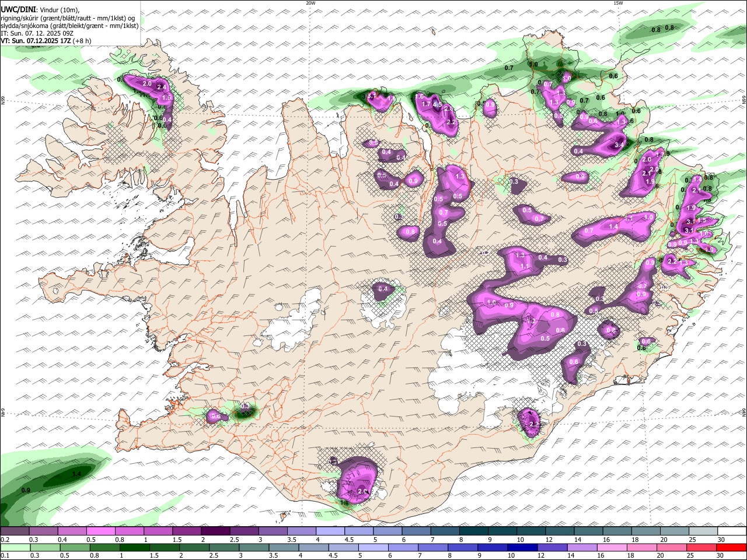
Task: Click the pink swatch right of "16" in lower legend
Action: tap(612, 548)
